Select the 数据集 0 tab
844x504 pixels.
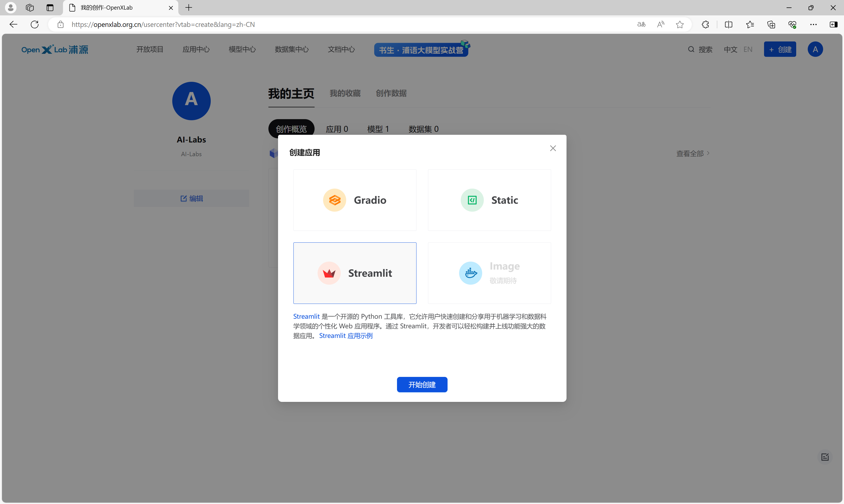coord(424,129)
